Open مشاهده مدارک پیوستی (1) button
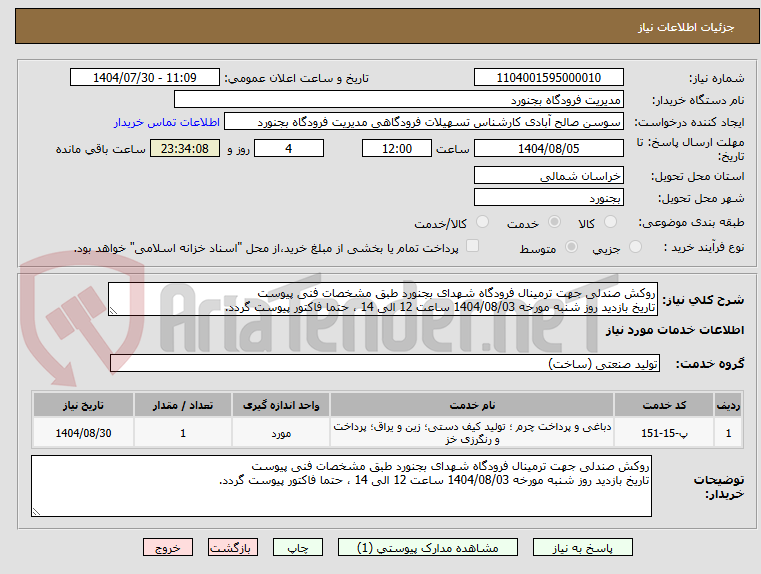 pyautogui.click(x=428, y=547)
